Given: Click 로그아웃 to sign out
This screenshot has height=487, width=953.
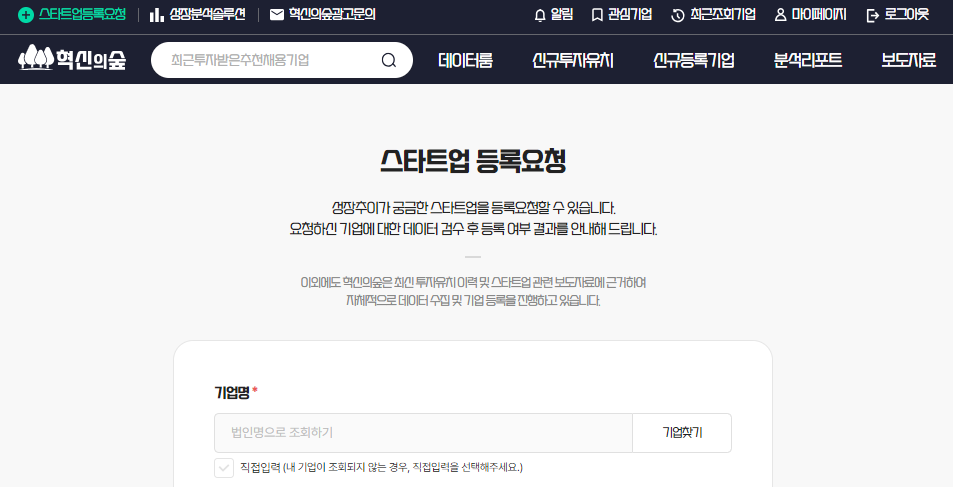Looking at the screenshot, I should point(907,15).
